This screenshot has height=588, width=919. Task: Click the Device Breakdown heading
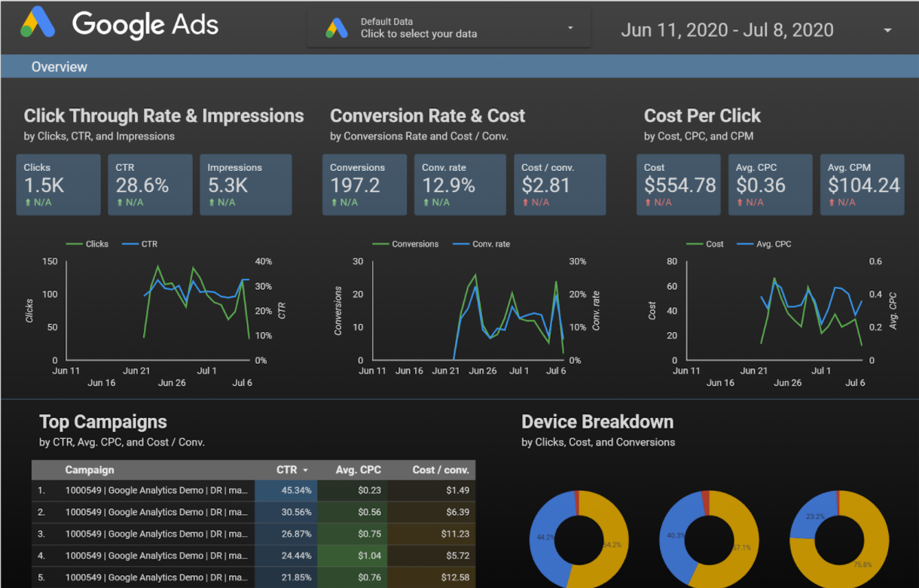[x=597, y=422]
